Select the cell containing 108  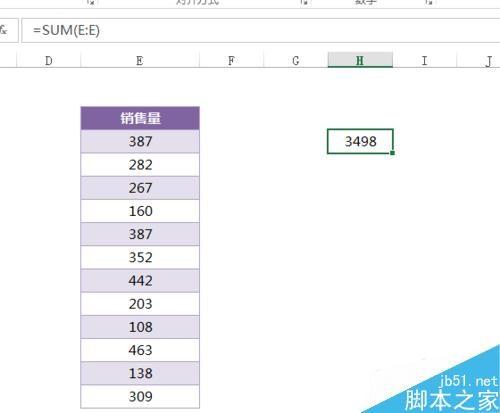(x=140, y=327)
